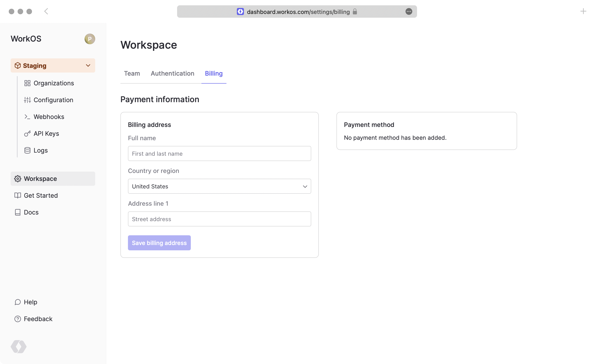Focus the Full name input field
This screenshot has height=364, width=595.
coord(219,154)
